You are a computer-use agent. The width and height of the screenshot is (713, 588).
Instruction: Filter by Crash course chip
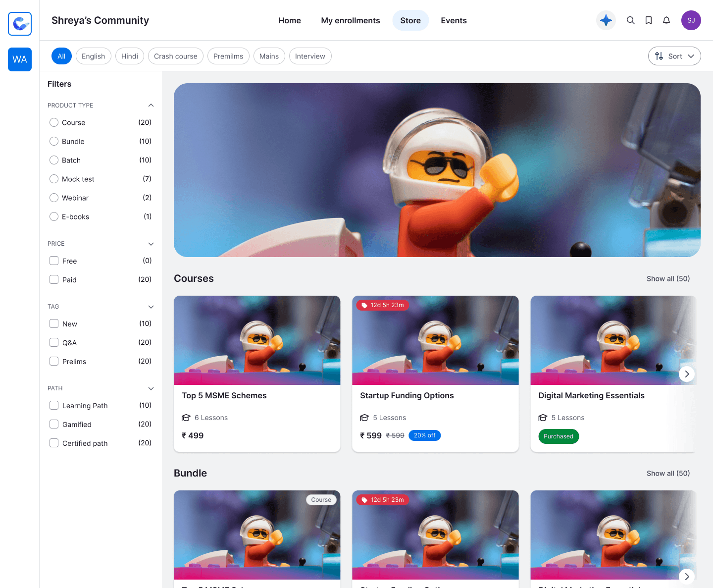pos(176,56)
